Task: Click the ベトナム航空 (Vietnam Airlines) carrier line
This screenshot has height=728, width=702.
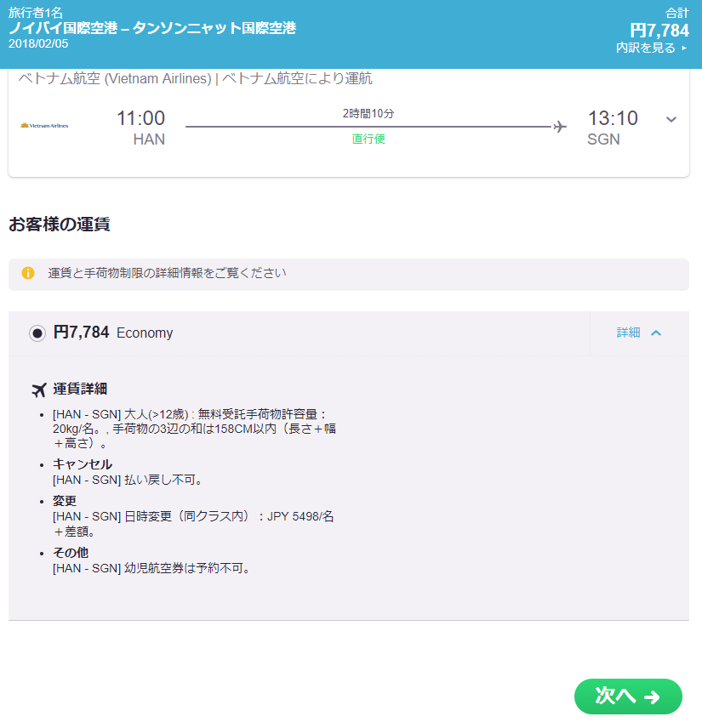Action: [195, 78]
